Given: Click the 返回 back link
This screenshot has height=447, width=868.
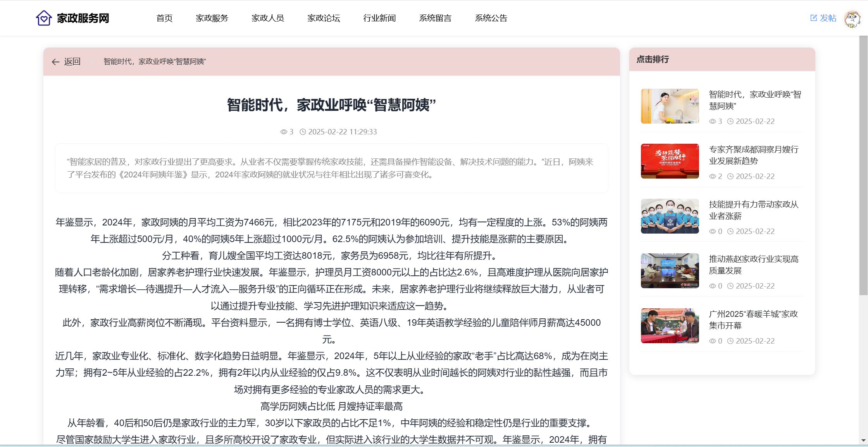Looking at the screenshot, I should click(72, 62).
